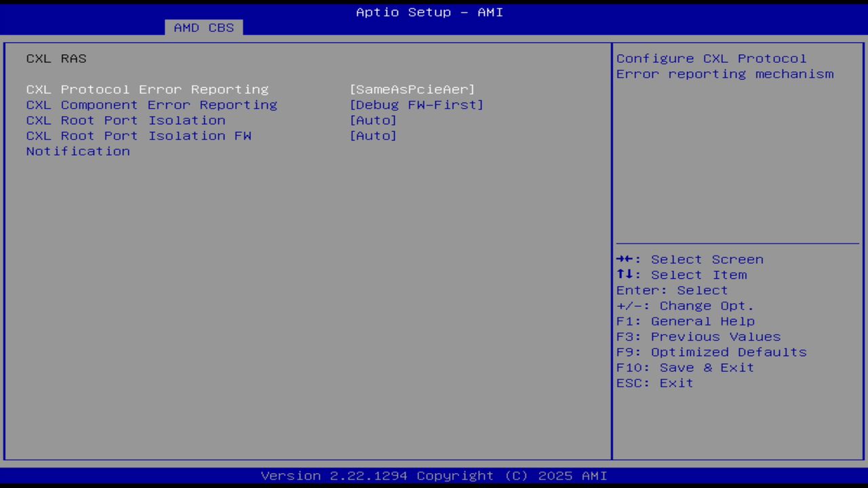
Task: Click the F3: Previous Values hint
Action: click(x=698, y=337)
